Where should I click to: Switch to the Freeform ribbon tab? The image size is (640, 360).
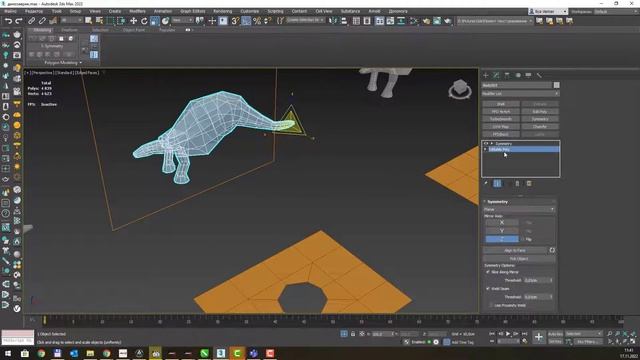click(x=69, y=30)
